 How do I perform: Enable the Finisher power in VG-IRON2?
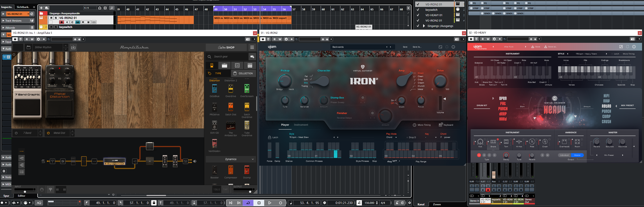[372, 113]
